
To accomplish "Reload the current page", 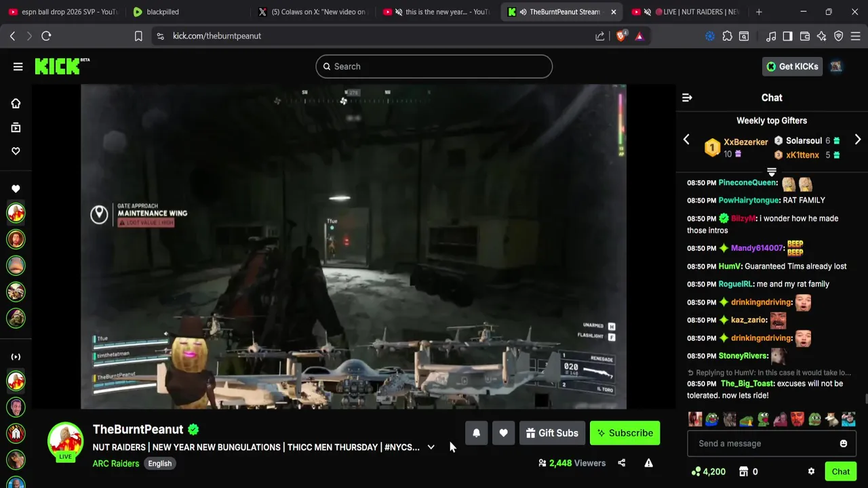I will click(x=46, y=36).
